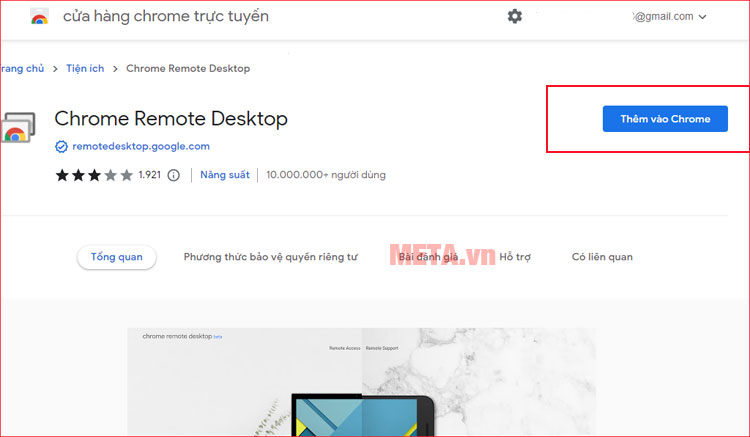Image resolution: width=750 pixels, height=437 pixels.
Task: Select the Tổng quan tab
Action: (117, 257)
